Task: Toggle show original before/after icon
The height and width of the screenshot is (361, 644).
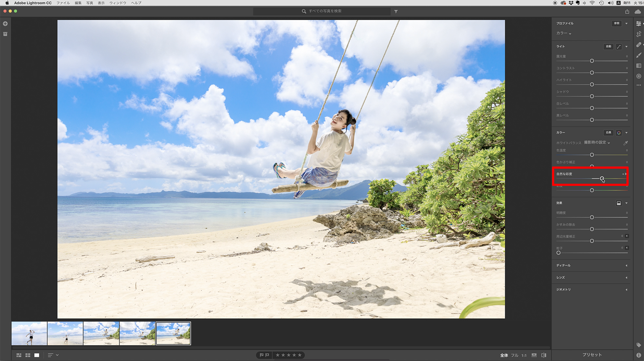Action: pos(544,355)
